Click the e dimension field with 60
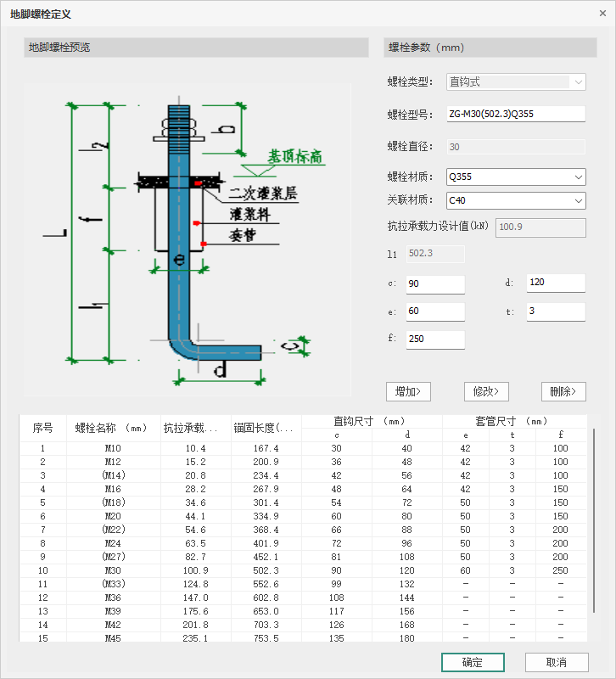Viewport: 616px width, 679px height. pyautogui.click(x=435, y=311)
